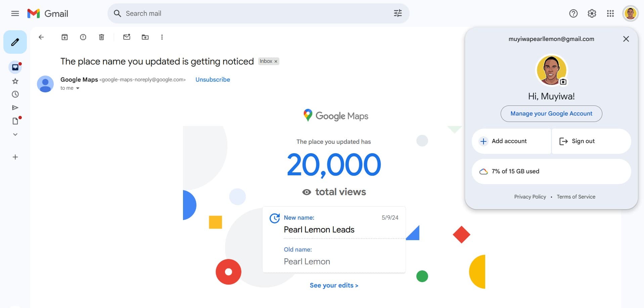Expand the 'to me' recipient details
The height and width of the screenshot is (308, 644).
click(78, 88)
